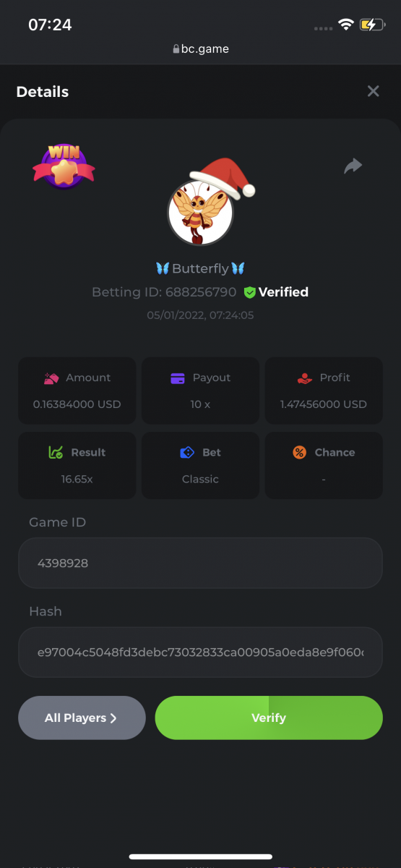401x868 pixels.
Task: Tap the battery status icon
Action: click(x=373, y=25)
